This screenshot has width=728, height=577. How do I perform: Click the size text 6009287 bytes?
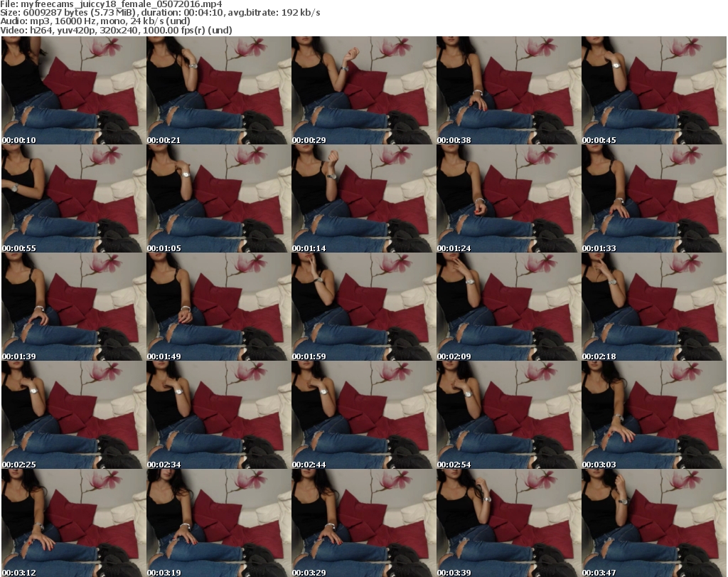(56, 13)
